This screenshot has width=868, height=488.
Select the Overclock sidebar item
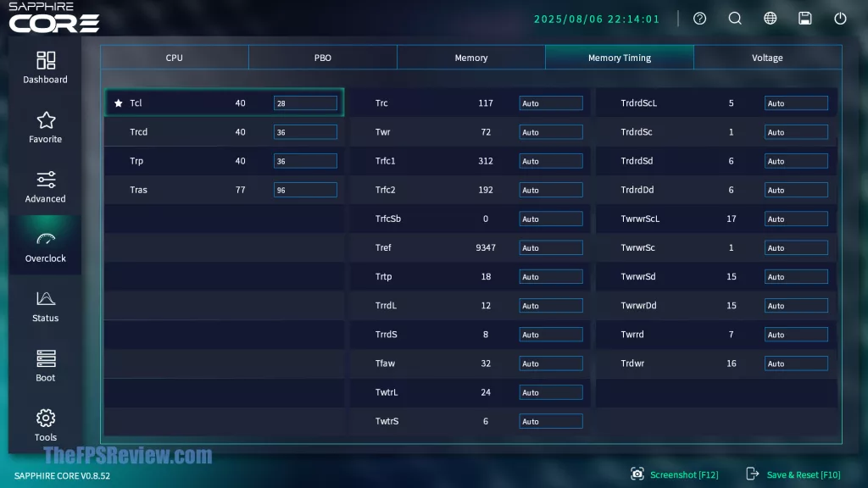pos(46,247)
